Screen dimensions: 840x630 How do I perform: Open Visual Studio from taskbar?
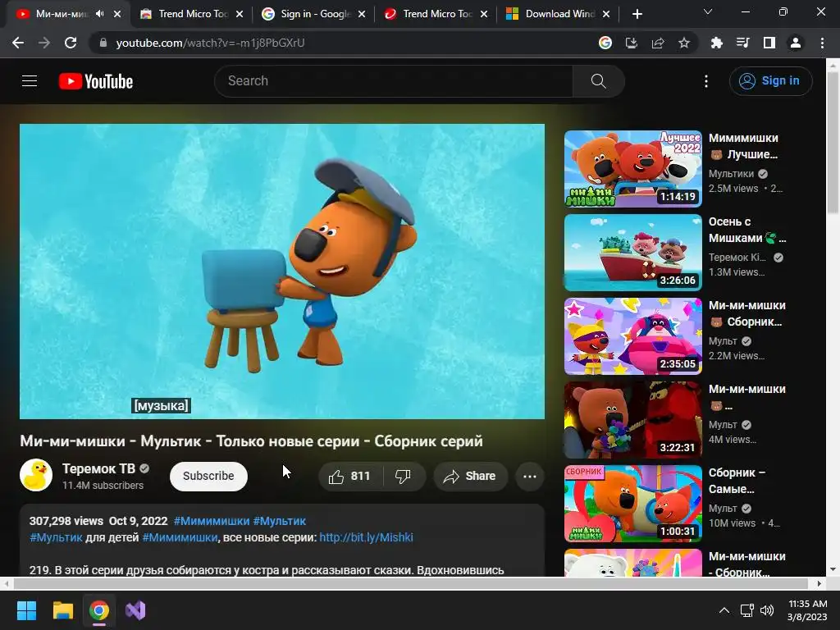pyautogui.click(x=135, y=610)
